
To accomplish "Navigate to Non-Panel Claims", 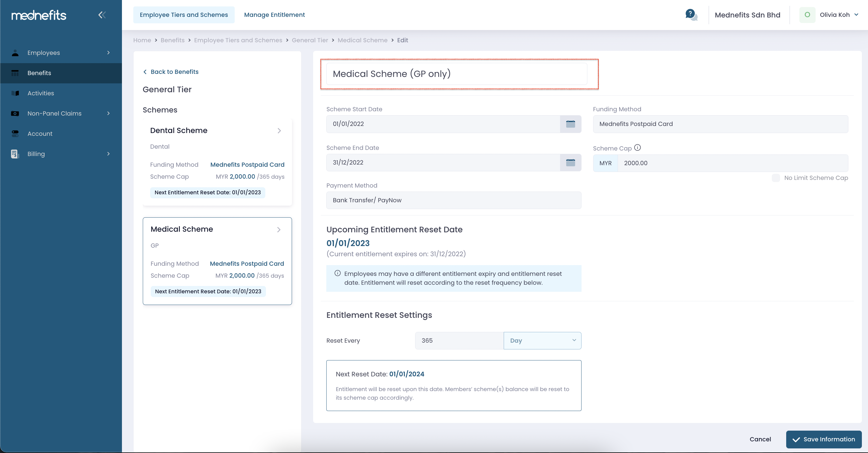I will pos(54,113).
